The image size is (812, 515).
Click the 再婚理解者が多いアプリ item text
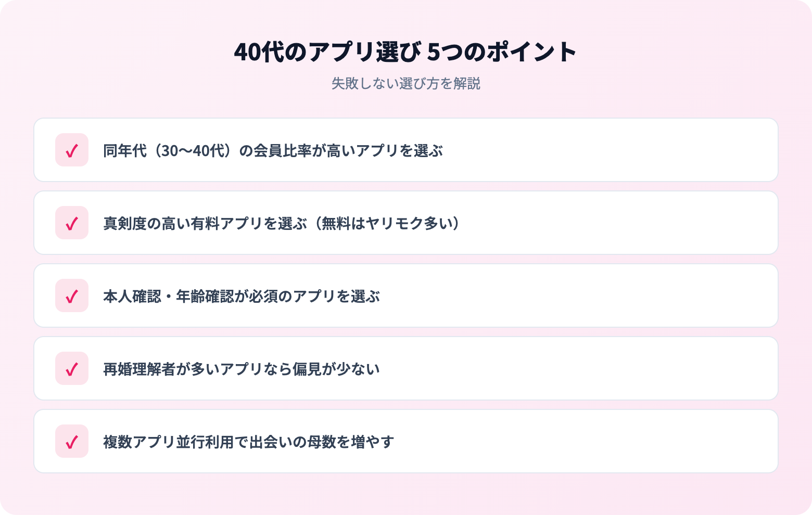click(241, 369)
